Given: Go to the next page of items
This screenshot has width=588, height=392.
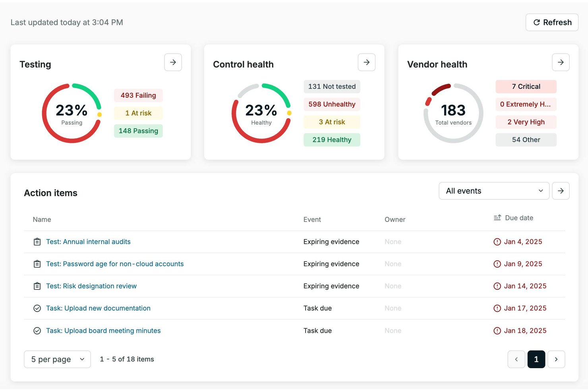Looking at the screenshot, I should (556, 359).
